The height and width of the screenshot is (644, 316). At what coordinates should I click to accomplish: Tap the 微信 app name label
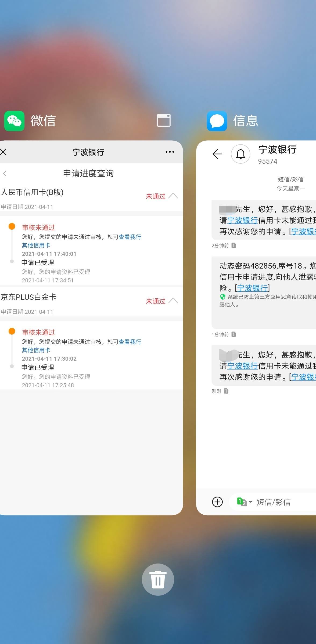point(43,121)
